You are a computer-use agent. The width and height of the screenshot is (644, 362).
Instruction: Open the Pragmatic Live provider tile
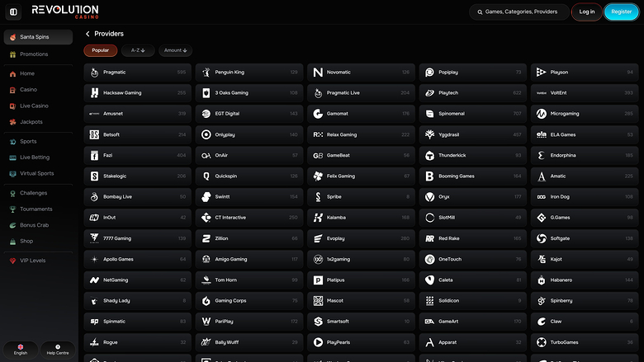362,93
